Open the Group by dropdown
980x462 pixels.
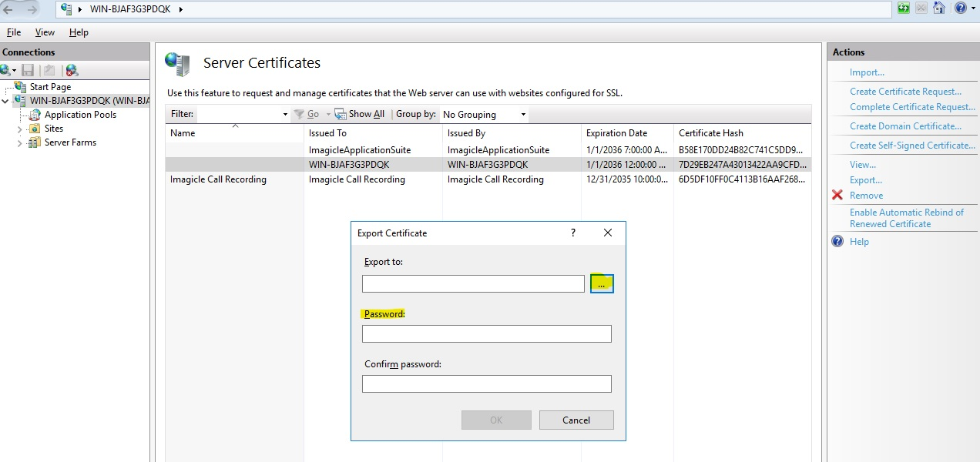(x=485, y=115)
